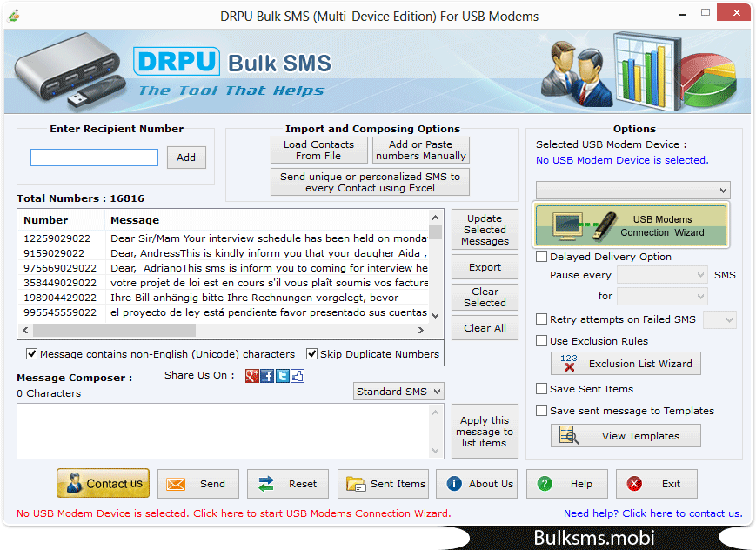Maximize the DRPU Bulk SMS window

706,13
